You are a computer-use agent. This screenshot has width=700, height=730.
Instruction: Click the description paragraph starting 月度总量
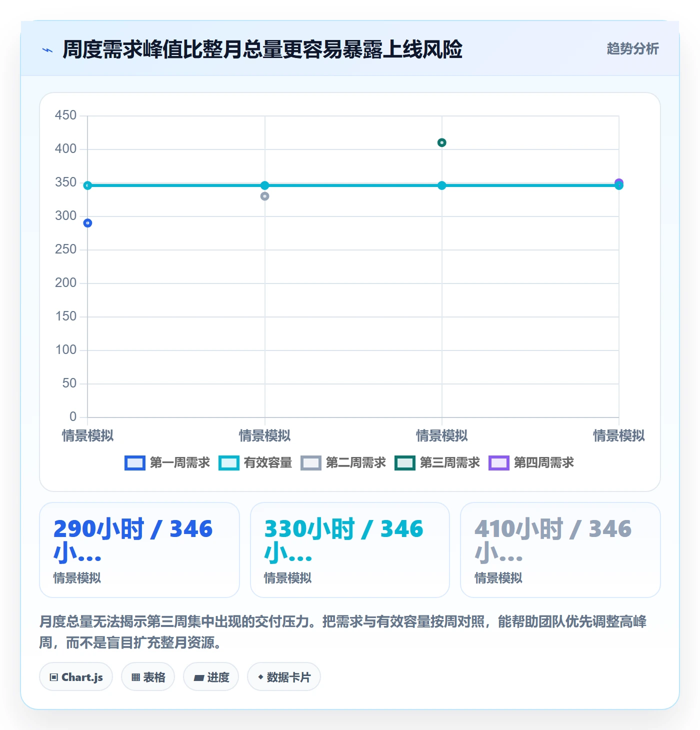coord(343,632)
